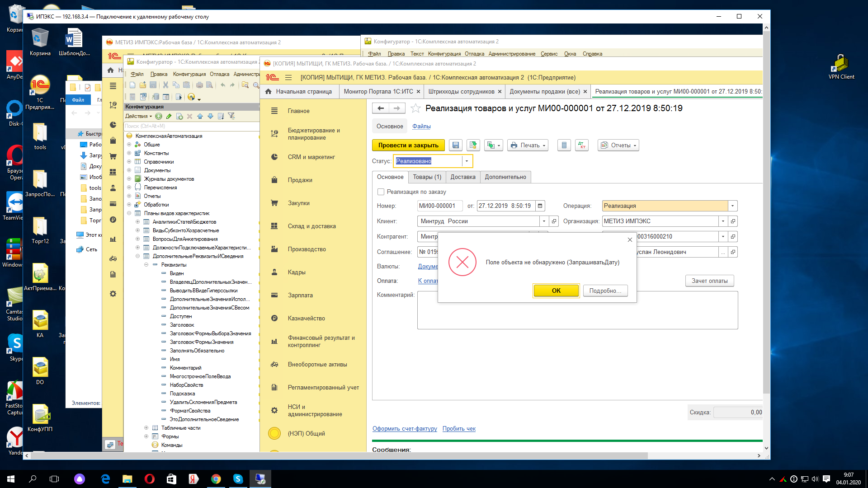Open the document structure list icon
Screen dimensions: 868x488
coord(564,145)
